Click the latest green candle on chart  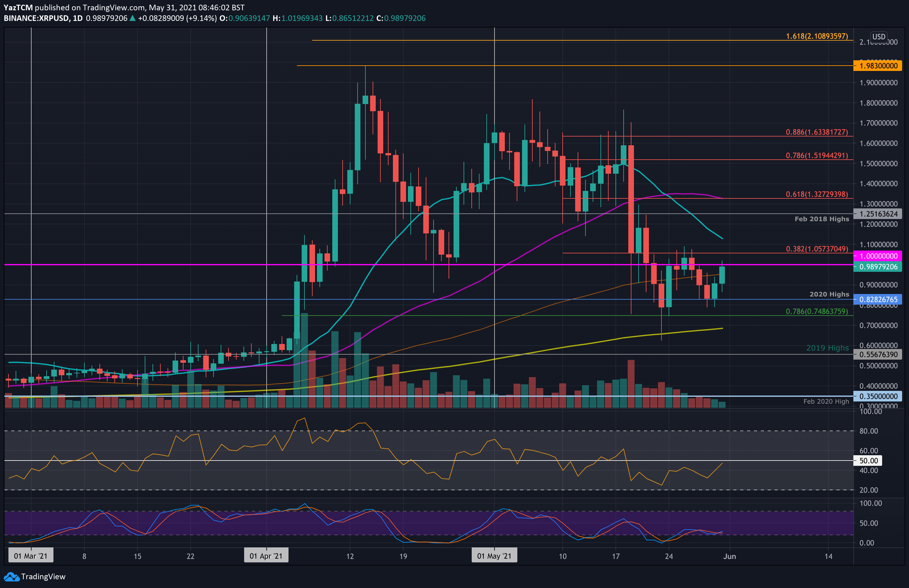click(722, 275)
